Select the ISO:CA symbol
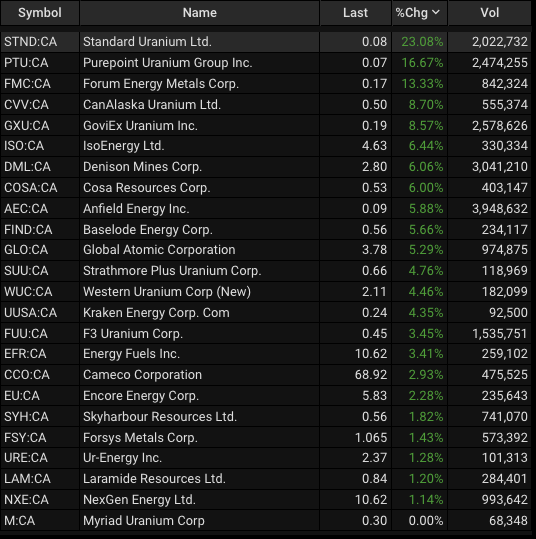The width and height of the screenshot is (536, 539). pos(24,146)
